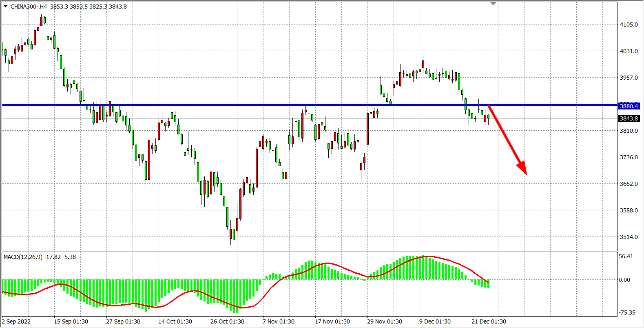
Task: Click the 3514.0 price axis label
Action: [x=629, y=237]
